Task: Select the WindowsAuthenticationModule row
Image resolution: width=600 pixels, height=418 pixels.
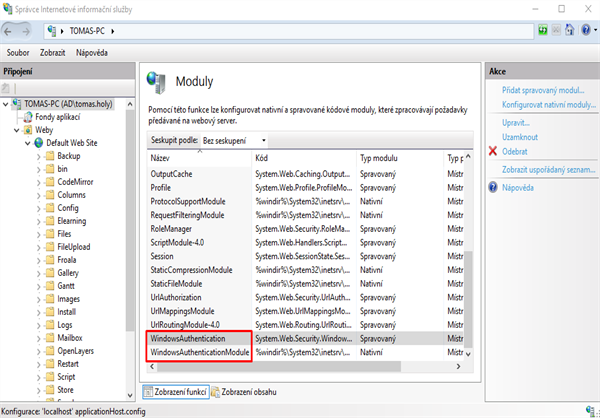Action: point(305,352)
